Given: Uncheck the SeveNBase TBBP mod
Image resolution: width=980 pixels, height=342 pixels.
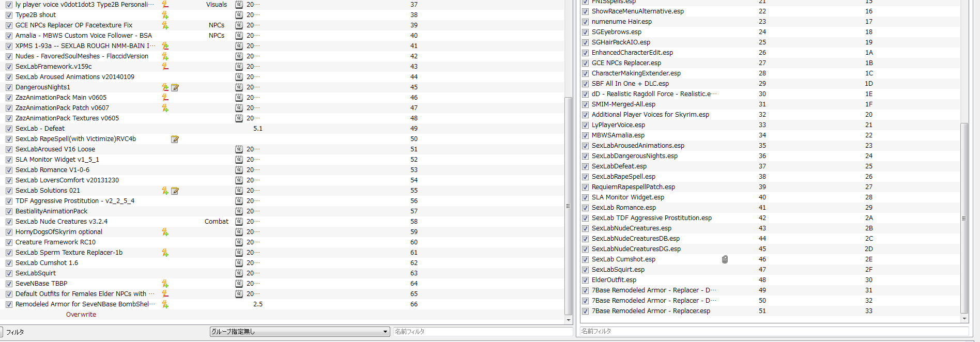Looking at the screenshot, I should pyautogui.click(x=9, y=284).
